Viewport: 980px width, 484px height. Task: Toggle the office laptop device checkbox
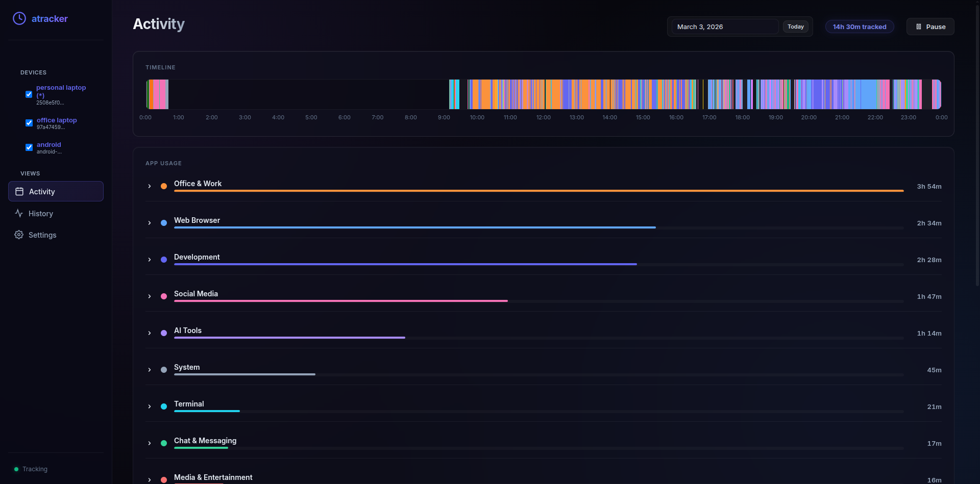pyautogui.click(x=29, y=123)
